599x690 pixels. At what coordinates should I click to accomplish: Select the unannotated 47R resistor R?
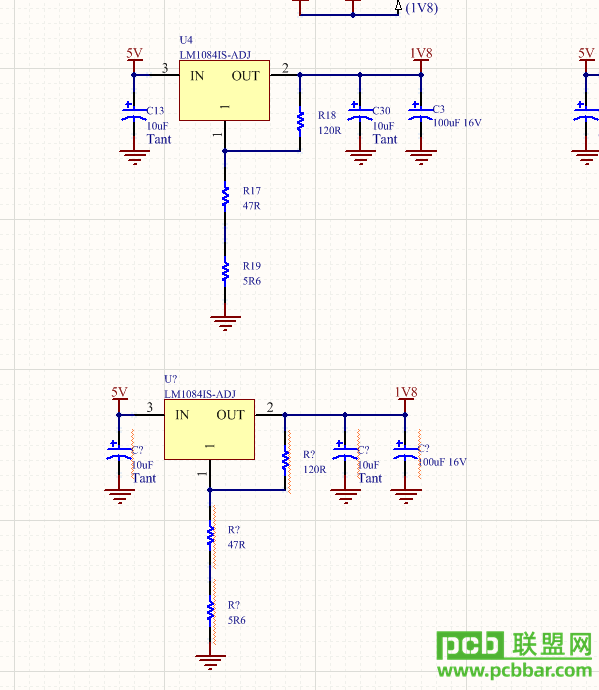210,536
